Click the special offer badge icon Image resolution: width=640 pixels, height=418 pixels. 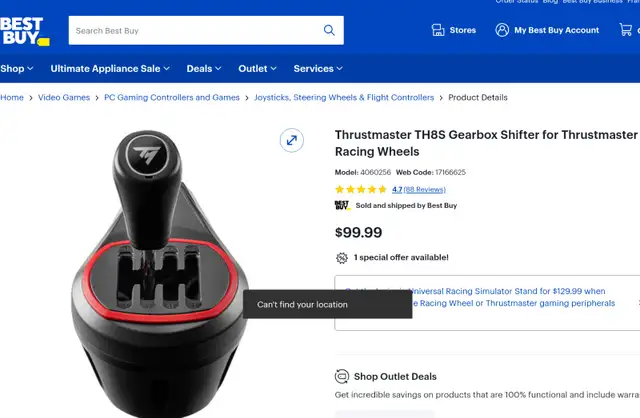[342, 258]
